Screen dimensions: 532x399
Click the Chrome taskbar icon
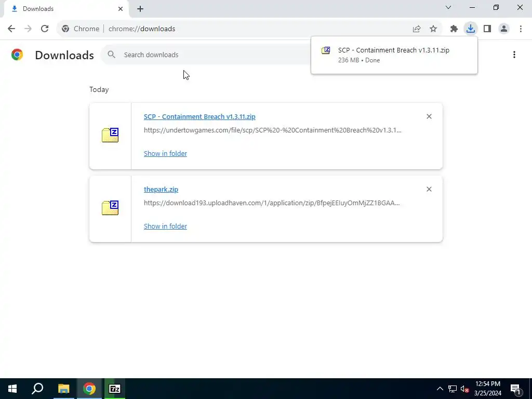[x=89, y=389]
